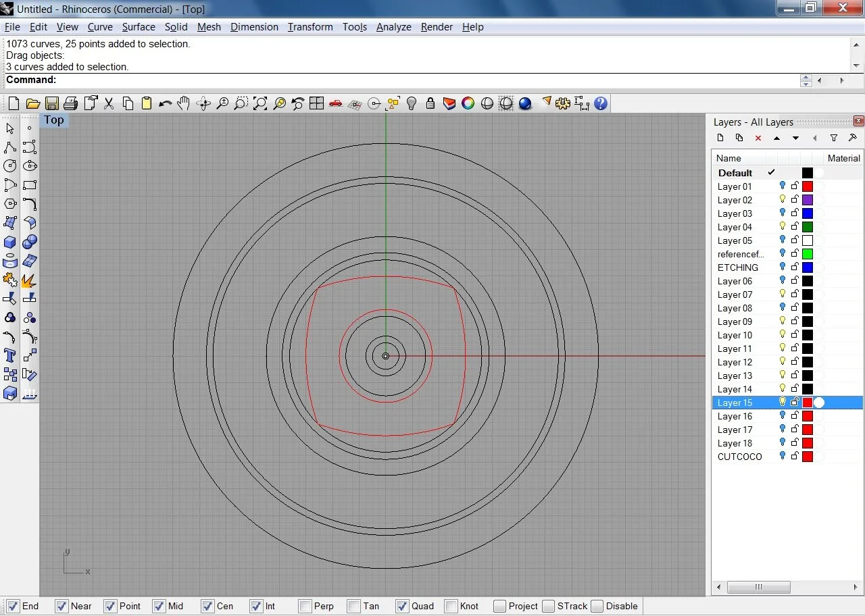Click the Top viewport title label

(54, 120)
